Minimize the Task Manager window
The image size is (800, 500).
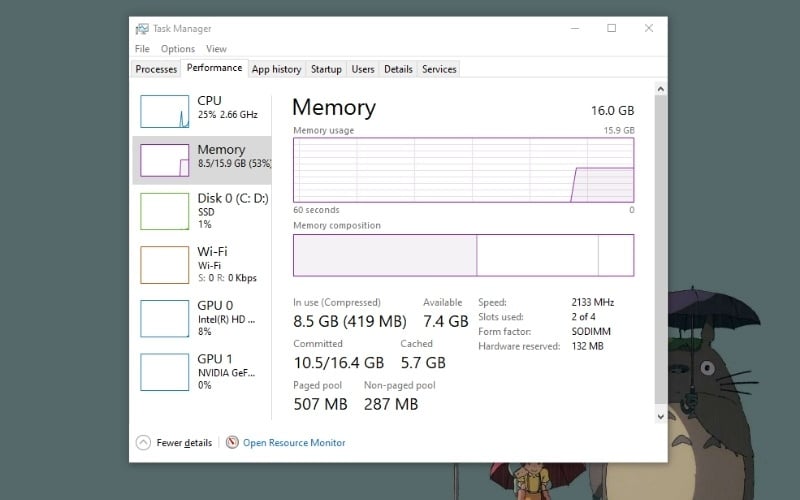click(575, 28)
